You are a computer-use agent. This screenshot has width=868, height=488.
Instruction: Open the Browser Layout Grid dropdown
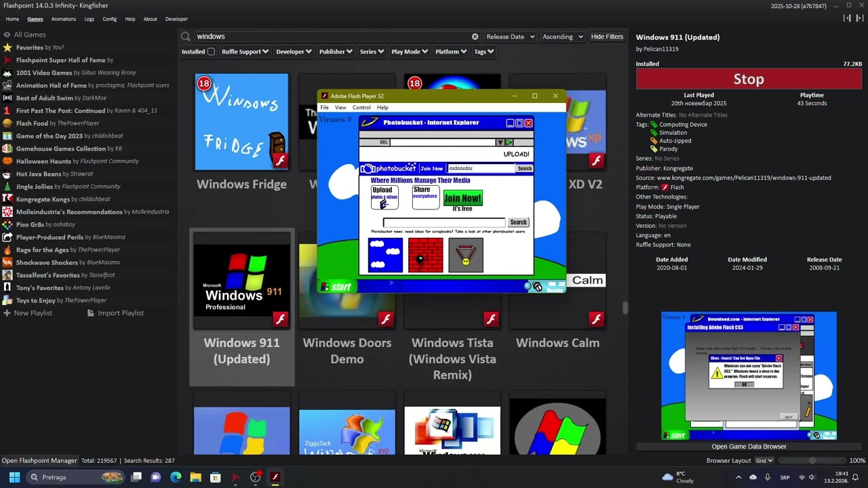(x=765, y=460)
